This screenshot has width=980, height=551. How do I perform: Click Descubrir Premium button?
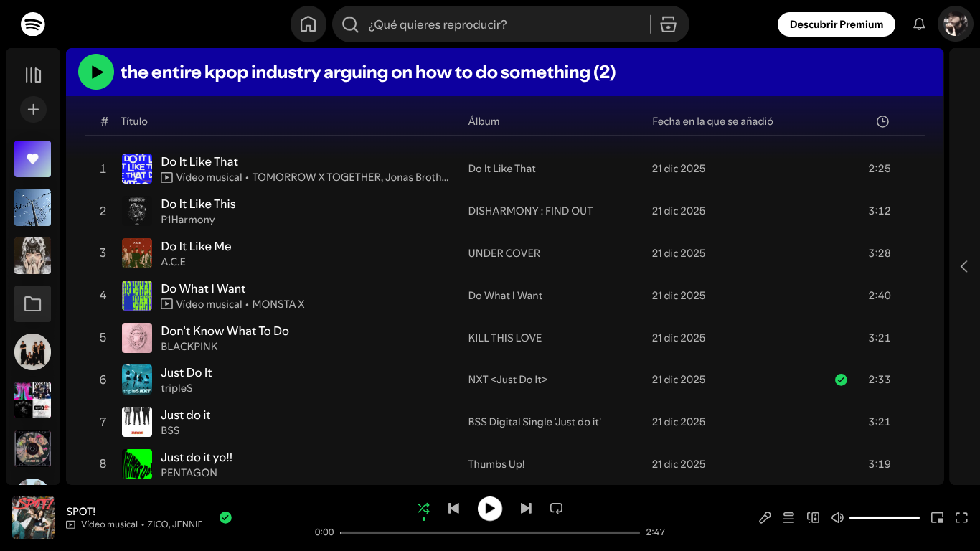(x=837, y=24)
